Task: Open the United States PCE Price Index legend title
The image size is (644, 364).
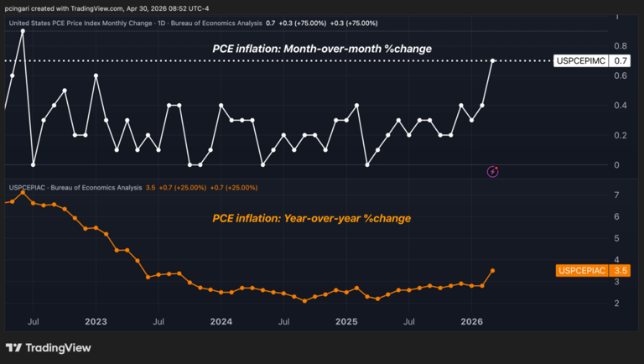Action: click(126, 23)
